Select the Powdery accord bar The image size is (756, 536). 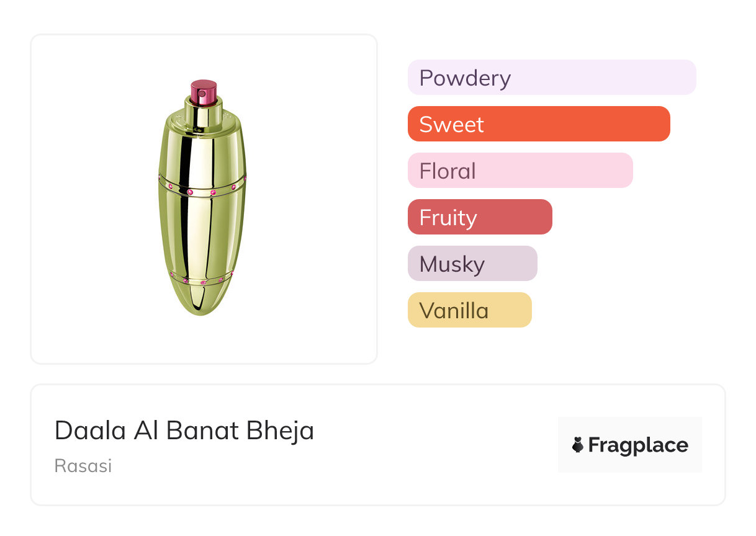552,78
